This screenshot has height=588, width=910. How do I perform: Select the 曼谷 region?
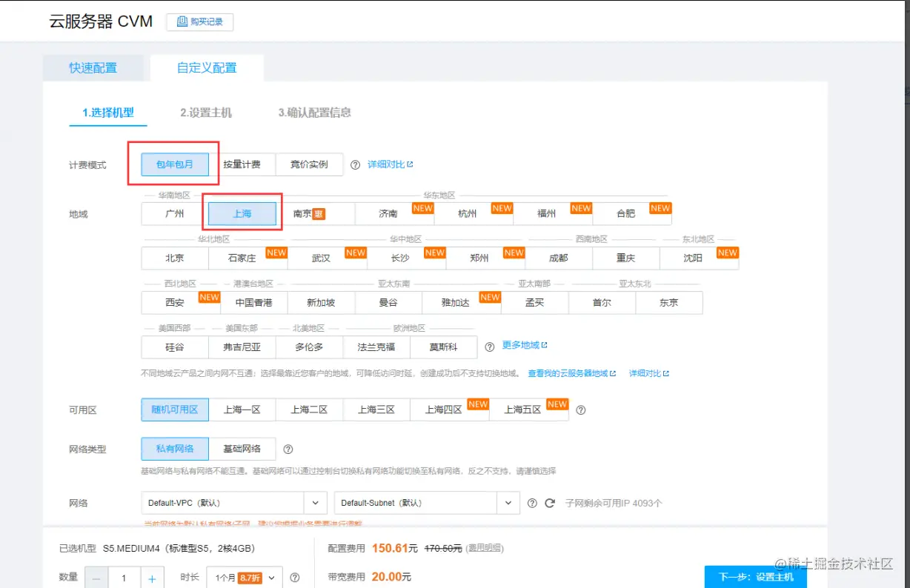pyautogui.click(x=388, y=302)
